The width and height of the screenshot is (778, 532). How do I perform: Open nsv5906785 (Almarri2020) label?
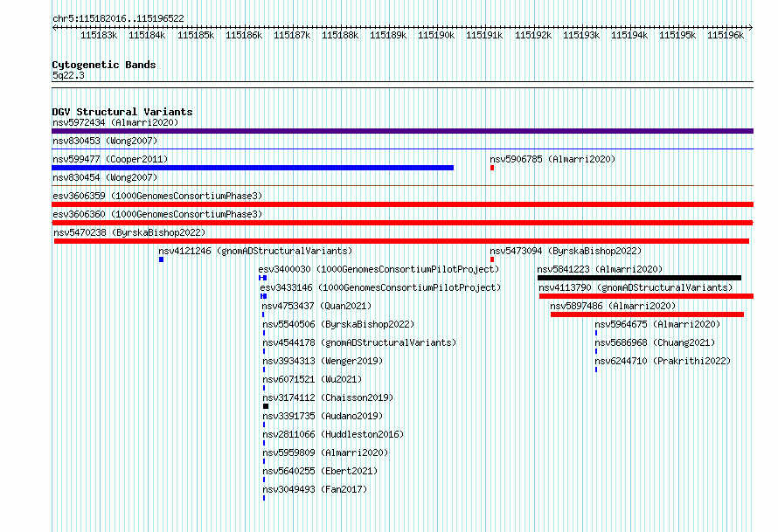pyautogui.click(x=552, y=159)
